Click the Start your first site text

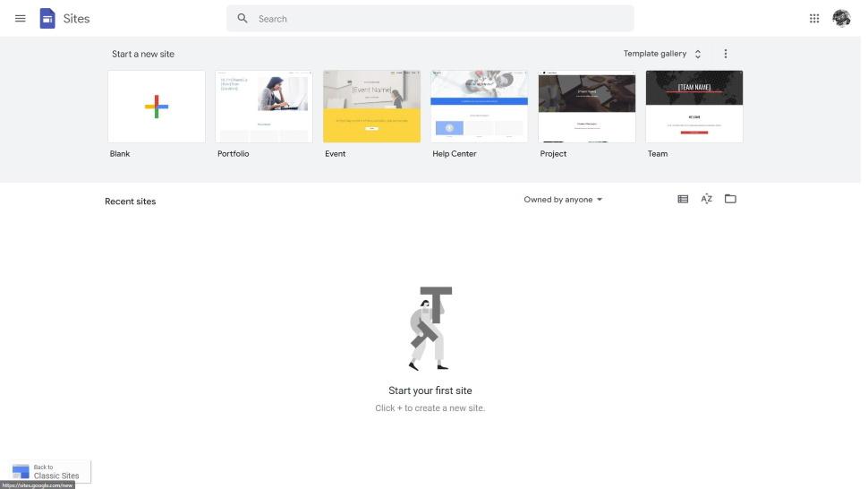pos(430,390)
